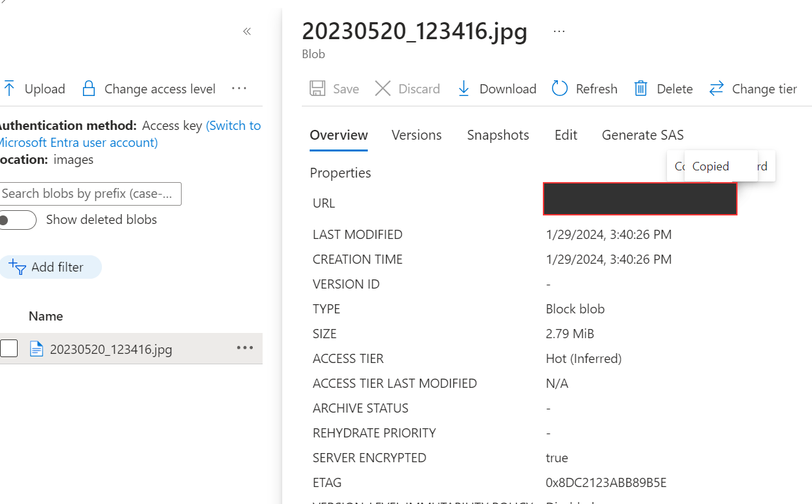The image size is (812, 504).
Task: Click the Upload button label
Action: tap(45, 89)
